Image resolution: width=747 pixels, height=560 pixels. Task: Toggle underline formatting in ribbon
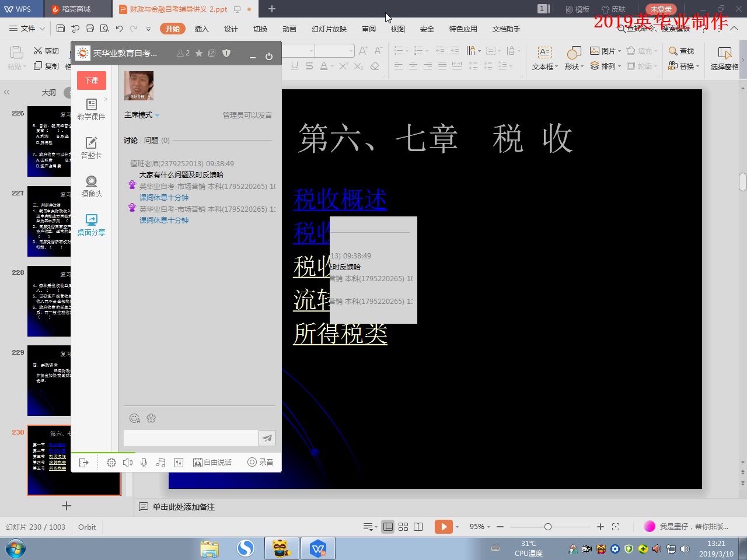[295, 66]
